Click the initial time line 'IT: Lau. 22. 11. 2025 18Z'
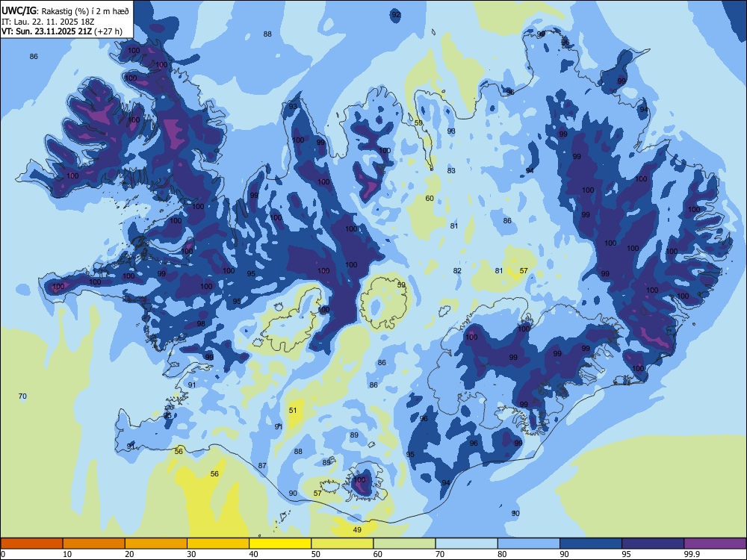The height and width of the screenshot is (560, 747). (x=48, y=22)
